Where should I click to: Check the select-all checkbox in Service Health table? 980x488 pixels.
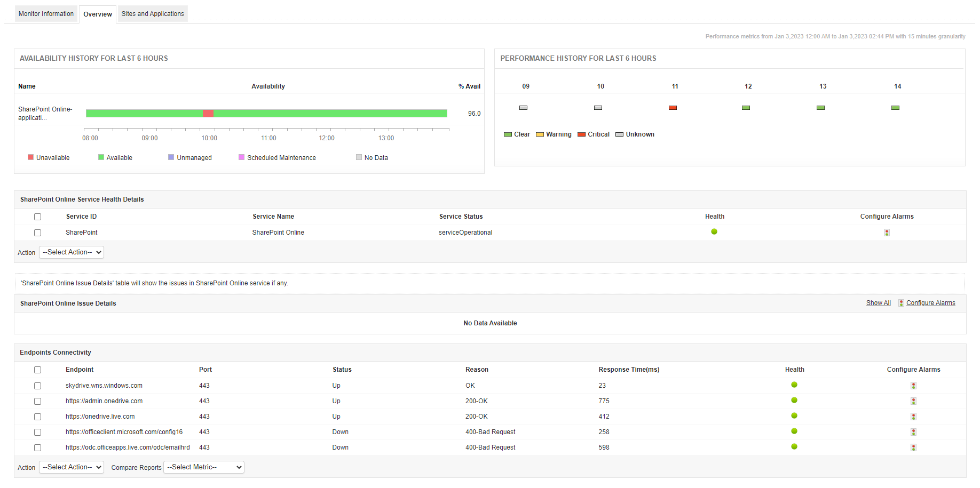coord(37,217)
